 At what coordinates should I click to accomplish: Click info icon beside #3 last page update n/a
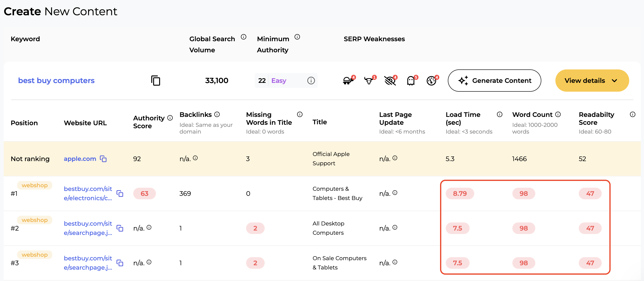[x=395, y=262]
